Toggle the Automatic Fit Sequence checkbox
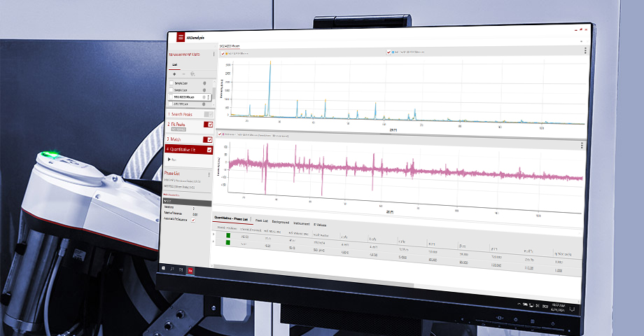This screenshot has height=336, width=644. [193, 220]
